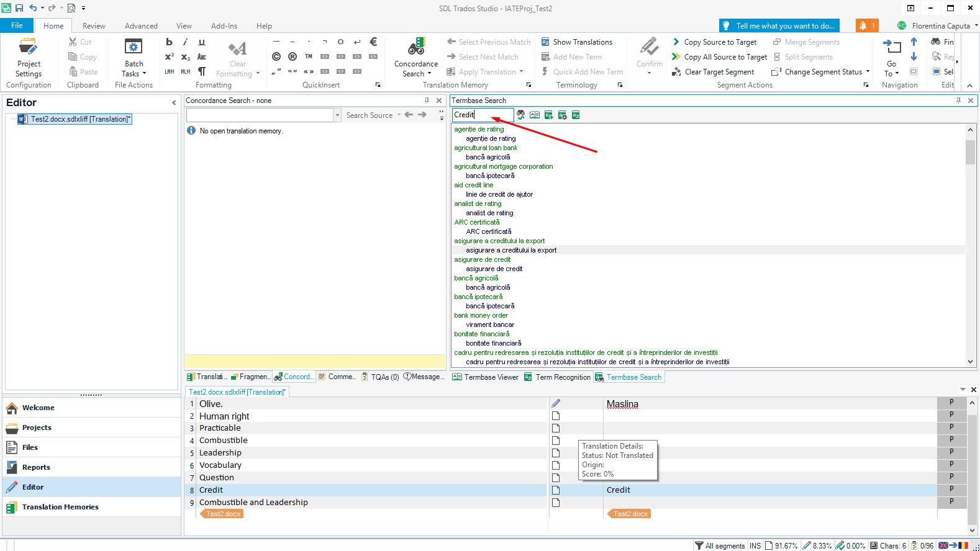Insert RLM right-to-left mark
Screen dimensions: 980x551
(185, 71)
